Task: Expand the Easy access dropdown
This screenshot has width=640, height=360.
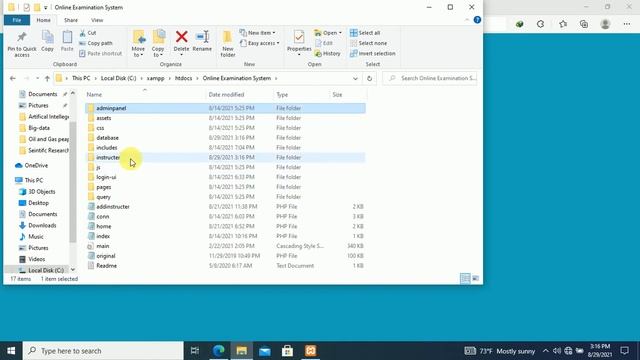Action: [x=260, y=43]
